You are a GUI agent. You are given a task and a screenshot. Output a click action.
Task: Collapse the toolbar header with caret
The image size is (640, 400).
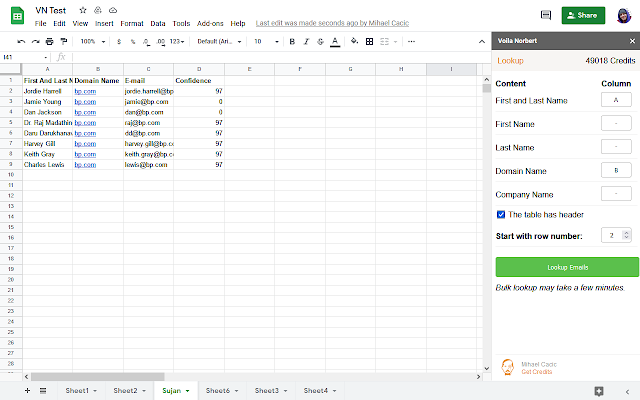coord(482,42)
